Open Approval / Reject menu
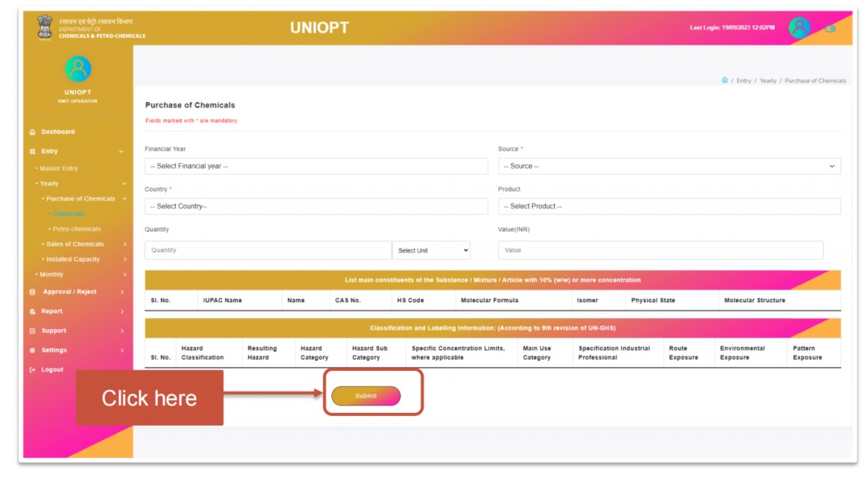 [x=69, y=292]
